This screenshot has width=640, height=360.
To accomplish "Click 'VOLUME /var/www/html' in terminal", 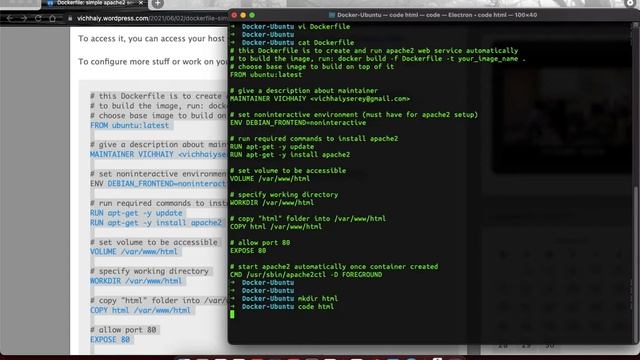I will (270, 178).
